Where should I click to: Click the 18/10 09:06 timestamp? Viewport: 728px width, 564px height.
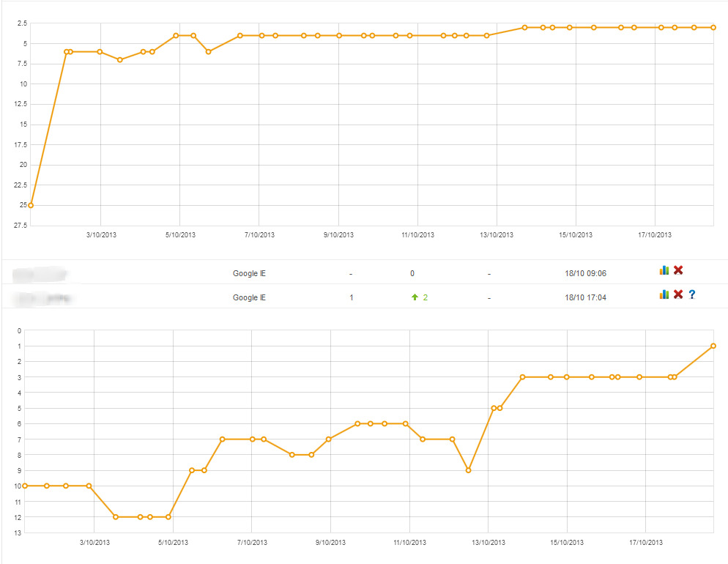(585, 273)
